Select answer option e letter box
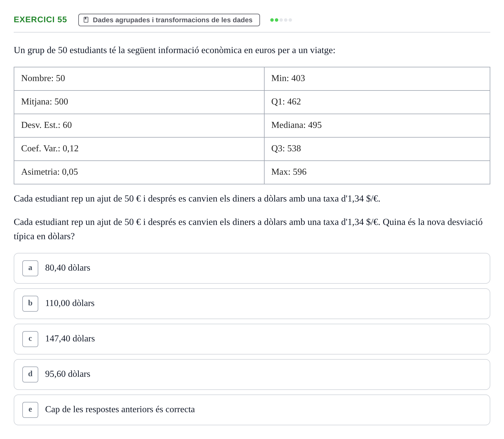 pos(30,410)
